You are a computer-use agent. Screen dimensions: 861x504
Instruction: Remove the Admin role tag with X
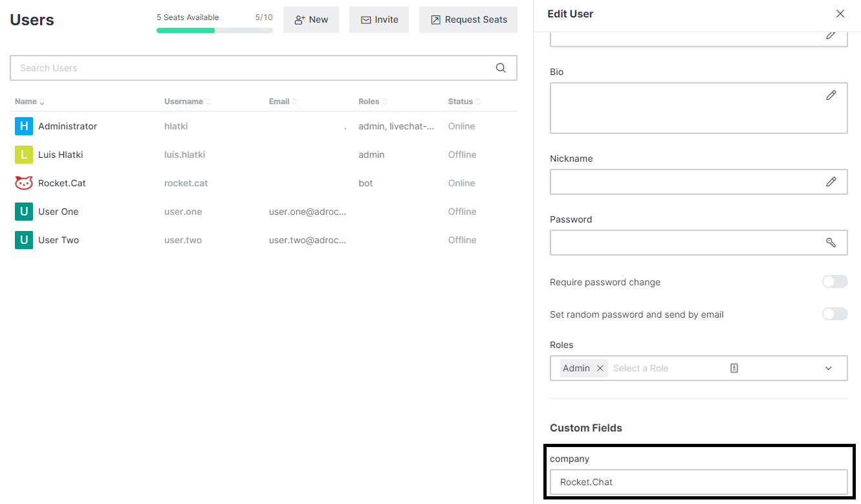[x=600, y=368]
